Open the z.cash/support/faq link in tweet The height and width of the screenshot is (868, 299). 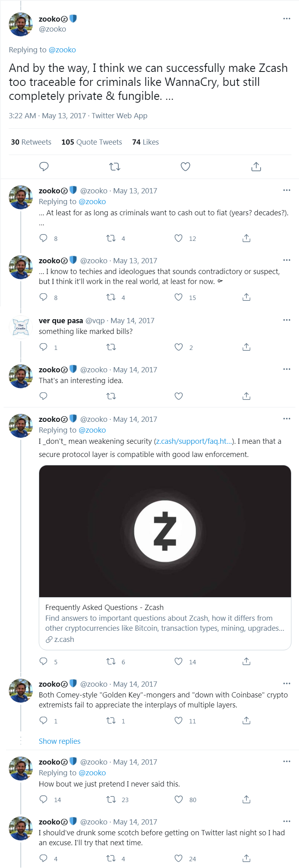(194, 441)
